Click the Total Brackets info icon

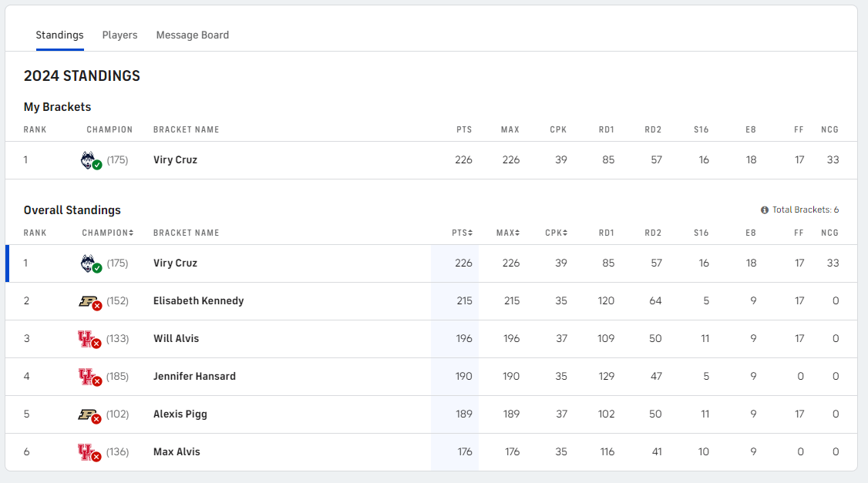tap(765, 210)
